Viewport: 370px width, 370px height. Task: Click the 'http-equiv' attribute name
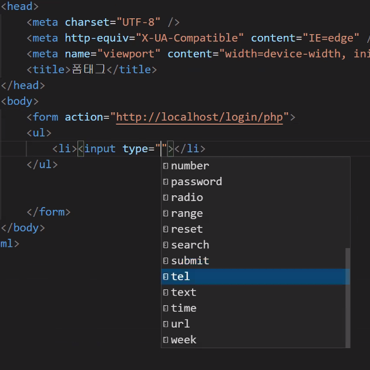pyautogui.click(x=97, y=38)
